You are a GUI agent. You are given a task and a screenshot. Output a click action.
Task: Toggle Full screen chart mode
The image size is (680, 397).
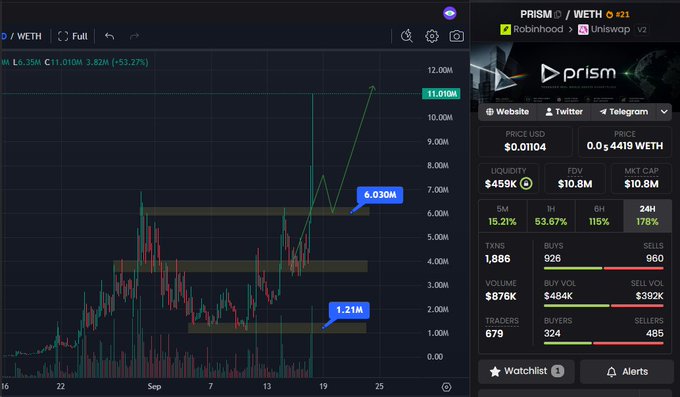coord(72,36)
